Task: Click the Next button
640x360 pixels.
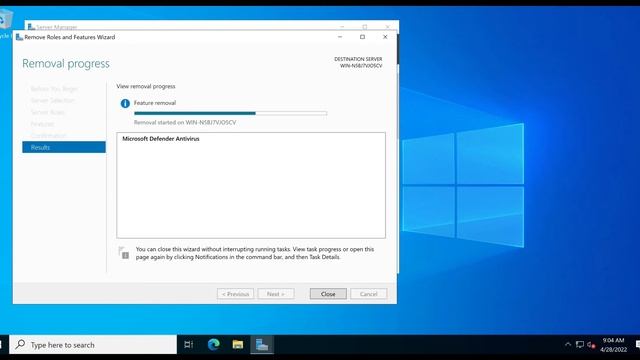Action: point(276,294)
